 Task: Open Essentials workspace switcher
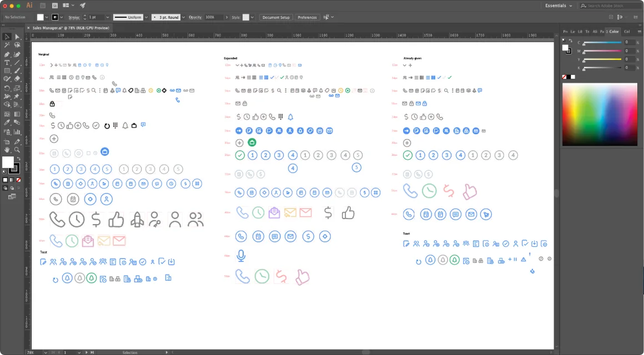pos(558,6)
